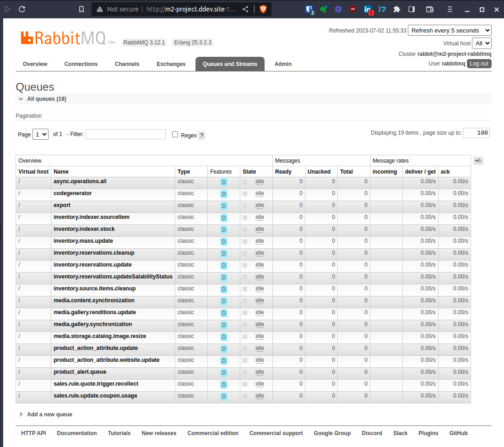This screenshot has width=504, height=447.
Task: Bookmark this page using the bookmark icon
Action: click(x=81, y=9)
